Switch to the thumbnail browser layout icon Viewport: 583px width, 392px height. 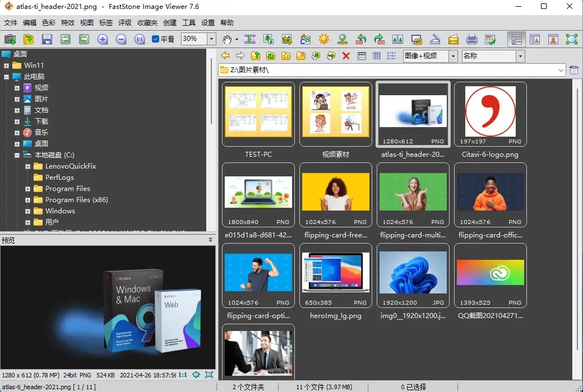pos(516,39)
